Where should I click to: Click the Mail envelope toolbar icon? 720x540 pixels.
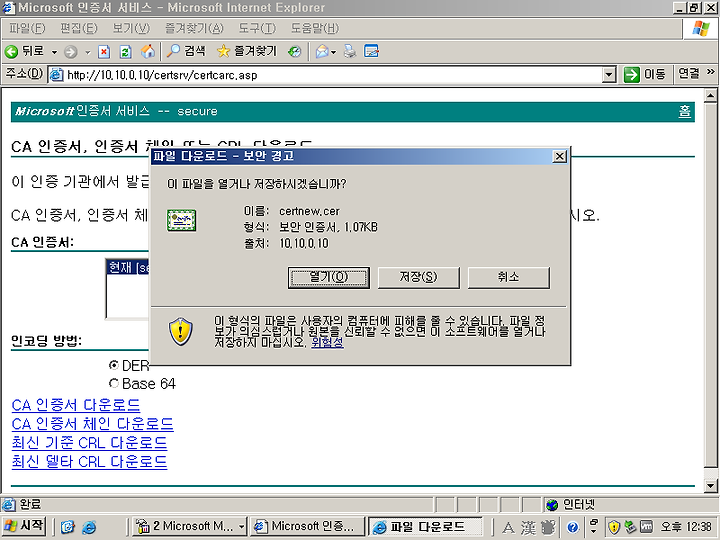click(x=322, y=51)
